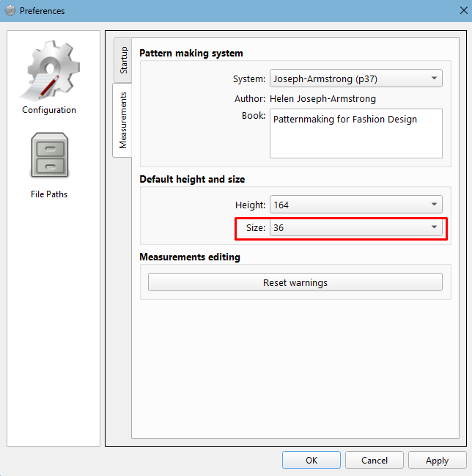The height and width of the screenshot is (476, 472).
Task: Click inside the Book text box
Action: (x=355, y=133)
